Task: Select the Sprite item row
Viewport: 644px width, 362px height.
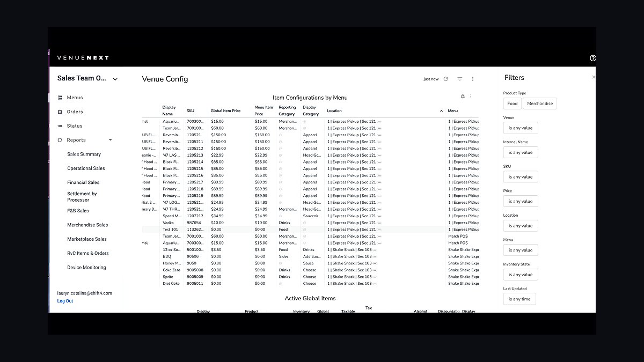Action: tap(310, 277)
